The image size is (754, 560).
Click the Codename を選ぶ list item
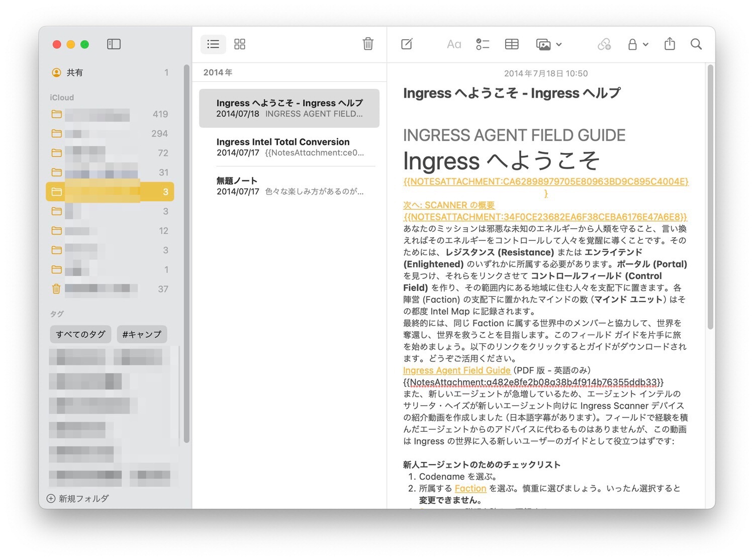tap(458, 477)
